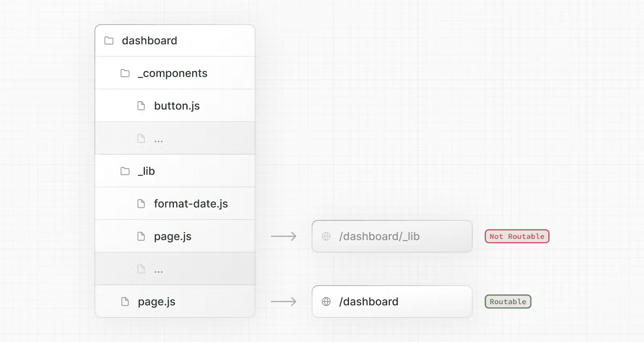Select the dashboard folder row
The height and width of the screenshot is (342, 644).
[x=175, y=41]
